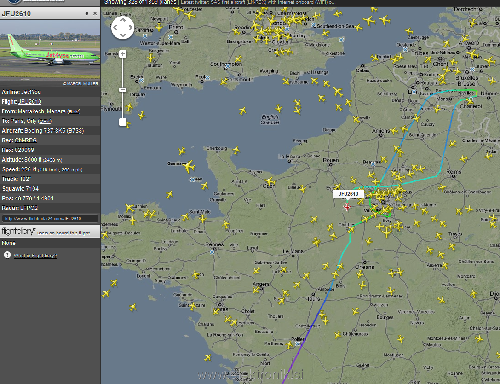
Task: Click the zoom slider handle
Action: [x=123, y=90]
